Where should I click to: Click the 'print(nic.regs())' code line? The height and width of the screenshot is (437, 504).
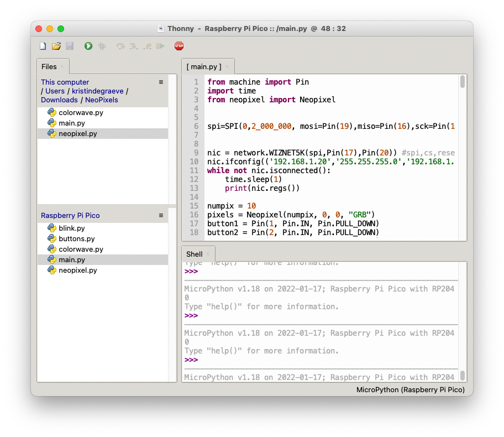click(262, 188)
